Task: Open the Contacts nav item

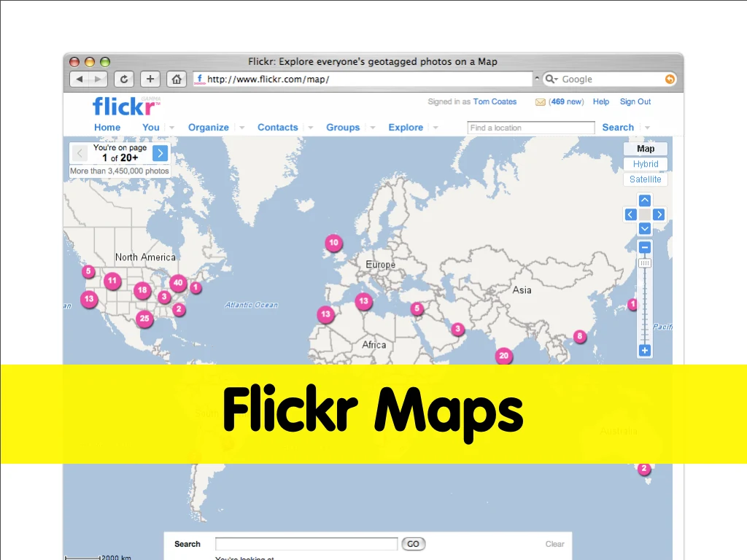Action: [x=278, y=127]
